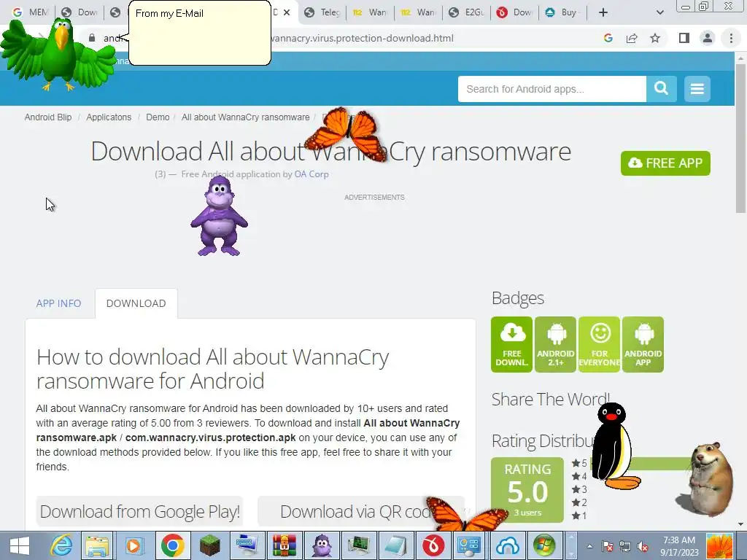
Task: Launch Internet Explorer from taskbar
Action: click(x=61, y=545)
